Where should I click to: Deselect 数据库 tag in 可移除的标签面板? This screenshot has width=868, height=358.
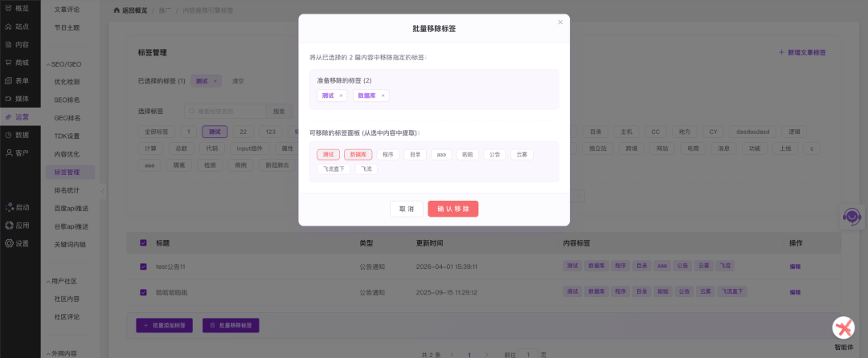(x=358, y=155)
